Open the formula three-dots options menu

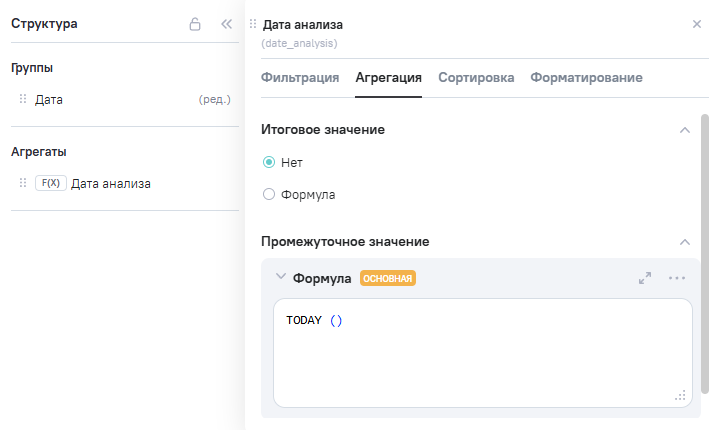(677, 278)
